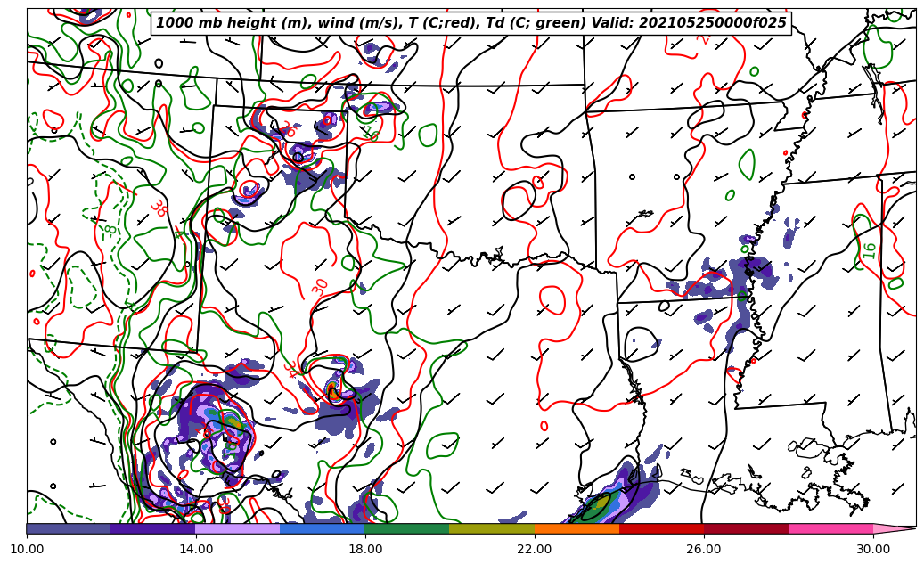
Task: Pick the lavender 14–16 colorbar segment
Action: tap(238, 528)
